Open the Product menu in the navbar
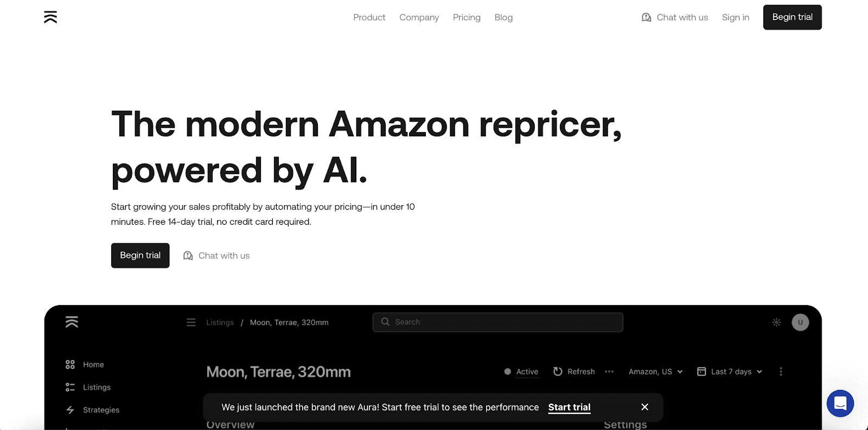This screenshot has width=868, height=430. [369, 17]
